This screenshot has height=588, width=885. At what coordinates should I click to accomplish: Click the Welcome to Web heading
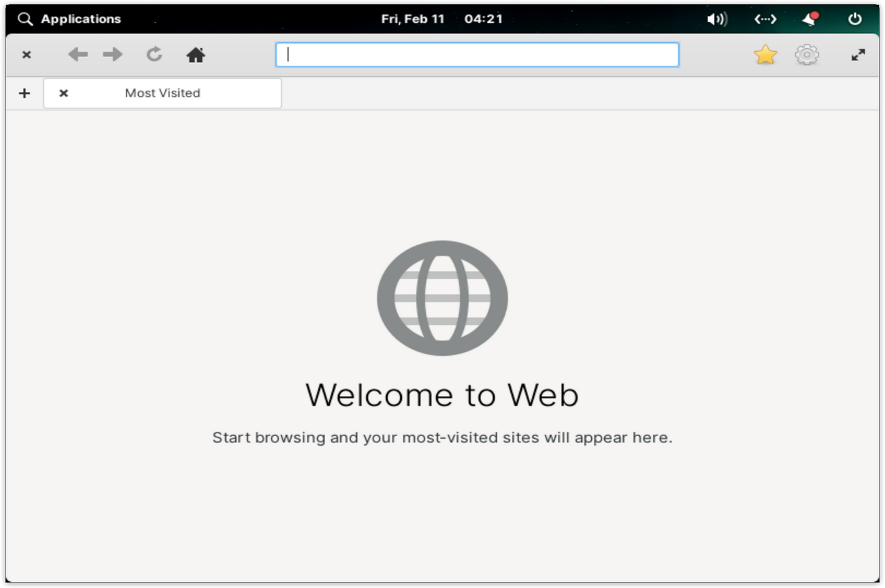(x=442, y=395)
